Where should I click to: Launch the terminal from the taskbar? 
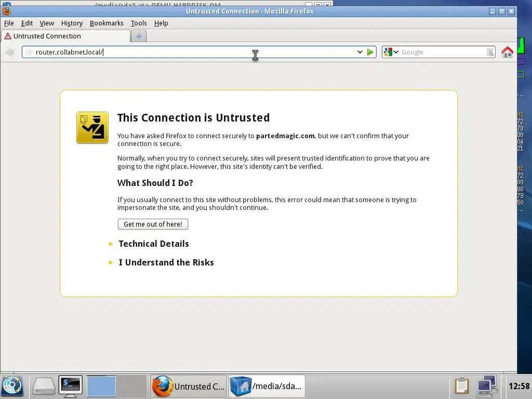(x=71, y=386)
